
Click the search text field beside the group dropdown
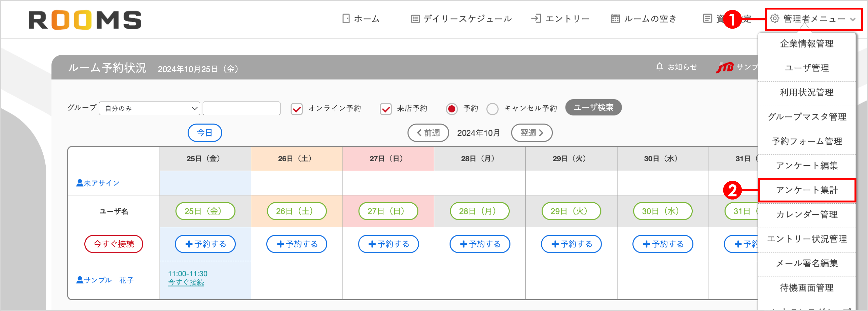(x=241, y=108)
